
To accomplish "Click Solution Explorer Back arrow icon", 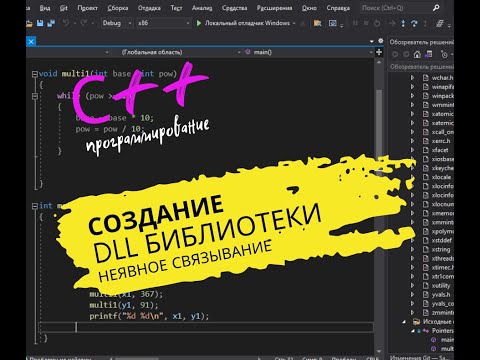I will coord(395,54).
